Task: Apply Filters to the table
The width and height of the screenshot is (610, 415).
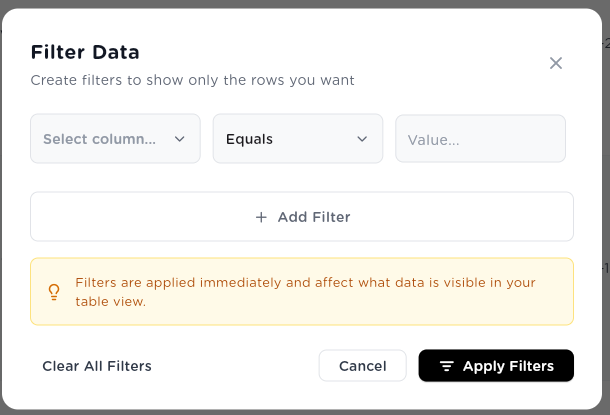Action: tap(496, 366)
